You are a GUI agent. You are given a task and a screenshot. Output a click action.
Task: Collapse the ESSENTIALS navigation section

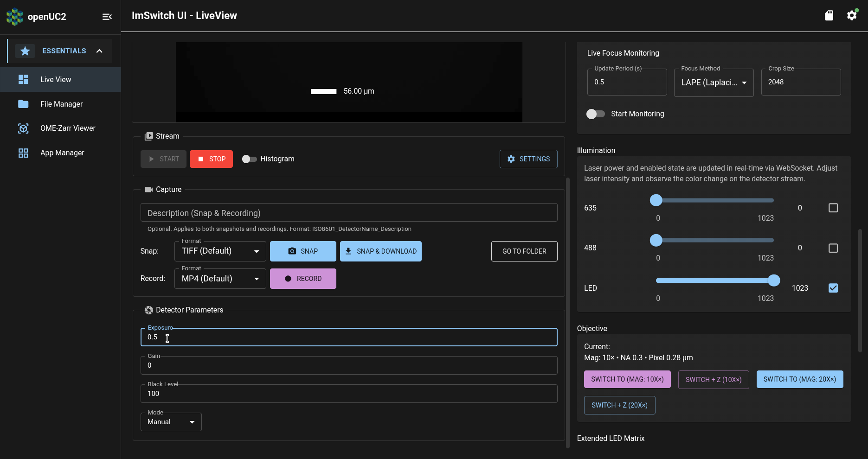[x=99, y=51]
